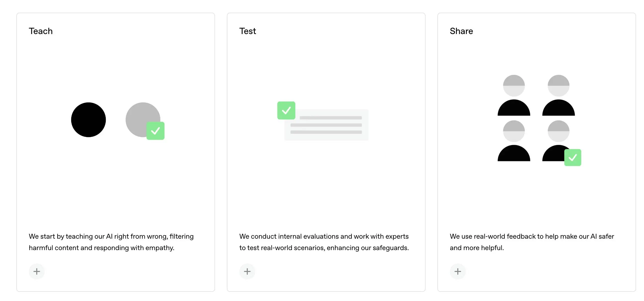The height and width of the screenshot is (301, 644).
Task: Select the Test heading
Action: click(x=248, y=31)
